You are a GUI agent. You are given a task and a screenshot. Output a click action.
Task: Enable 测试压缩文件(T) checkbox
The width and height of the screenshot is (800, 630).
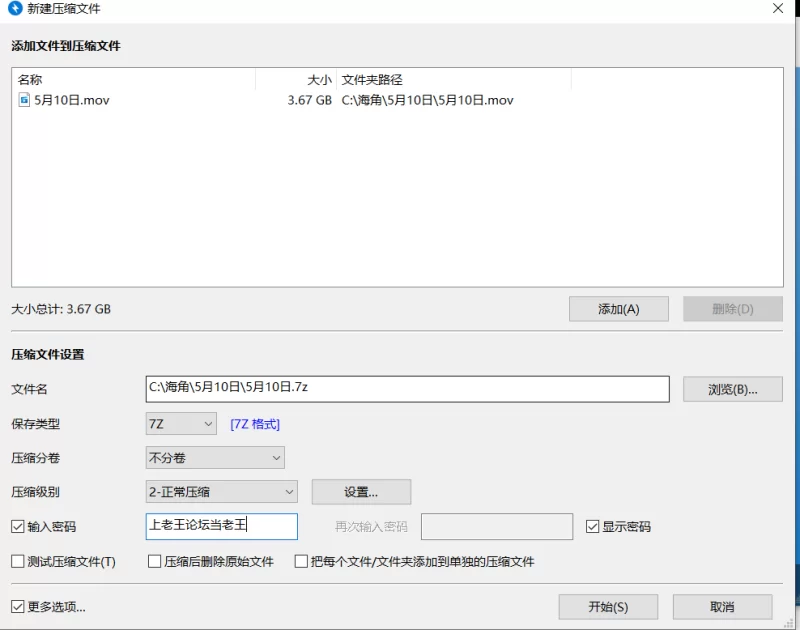point(18,562)
